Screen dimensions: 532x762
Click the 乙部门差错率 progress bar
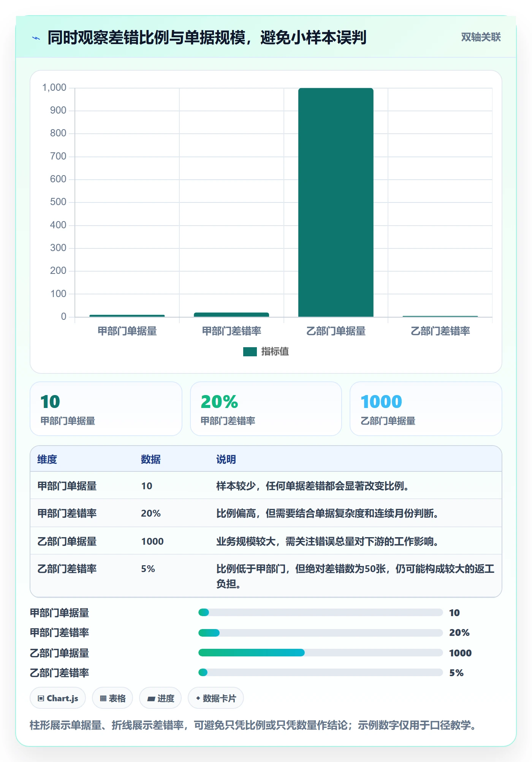click(x=320, y=672)
